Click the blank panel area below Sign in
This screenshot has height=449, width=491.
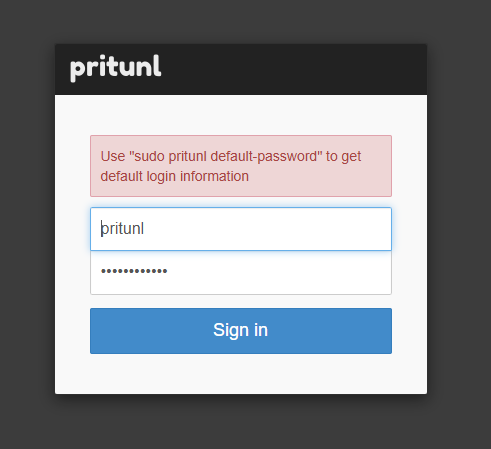point(241,373)
